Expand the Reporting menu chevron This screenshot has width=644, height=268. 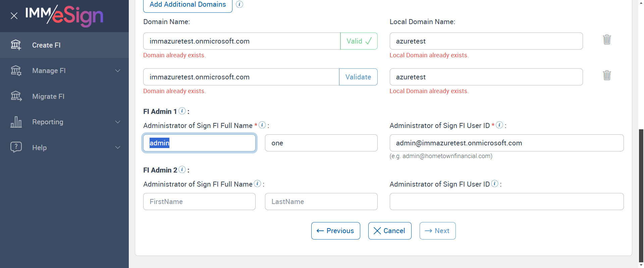coord(118,122)
